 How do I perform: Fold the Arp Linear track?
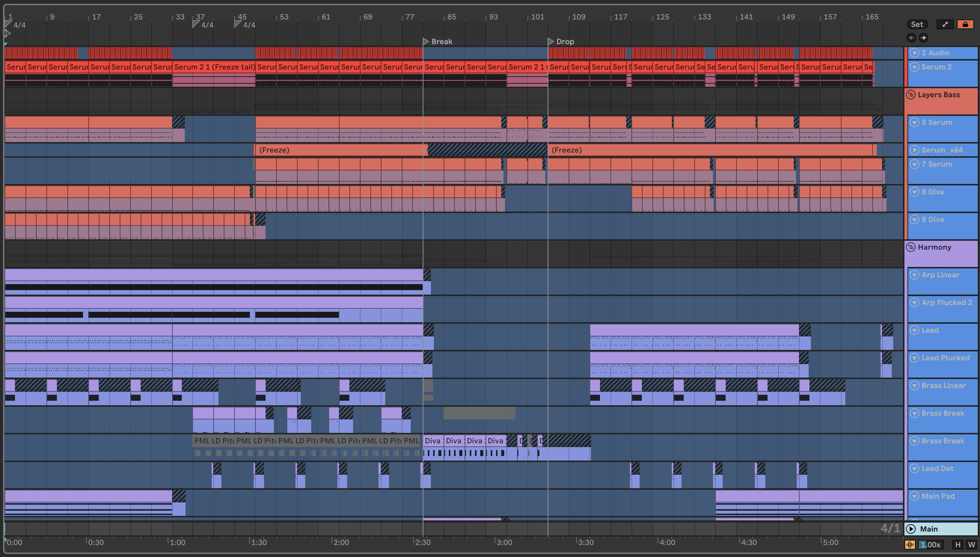tap(914, 275)
